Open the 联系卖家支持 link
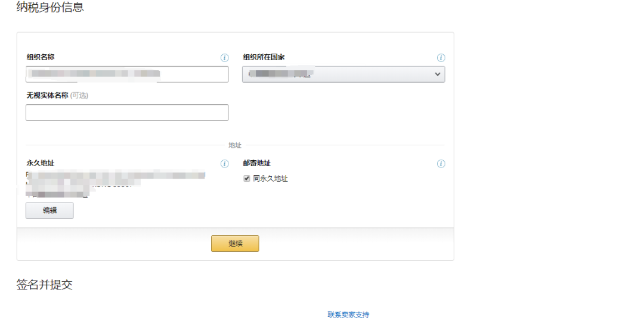644x321 pixels. [348, 314]
